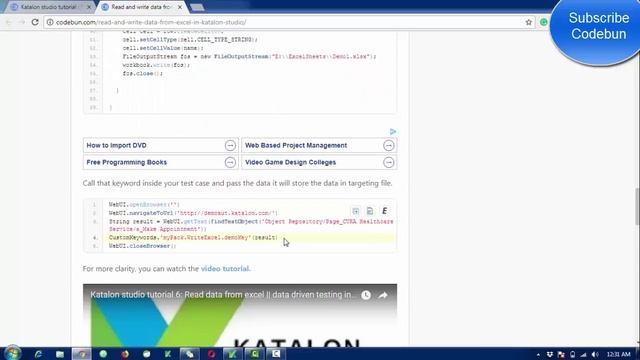
Task: Open the red Opera icon in taskbar
Action: (211, 354)
